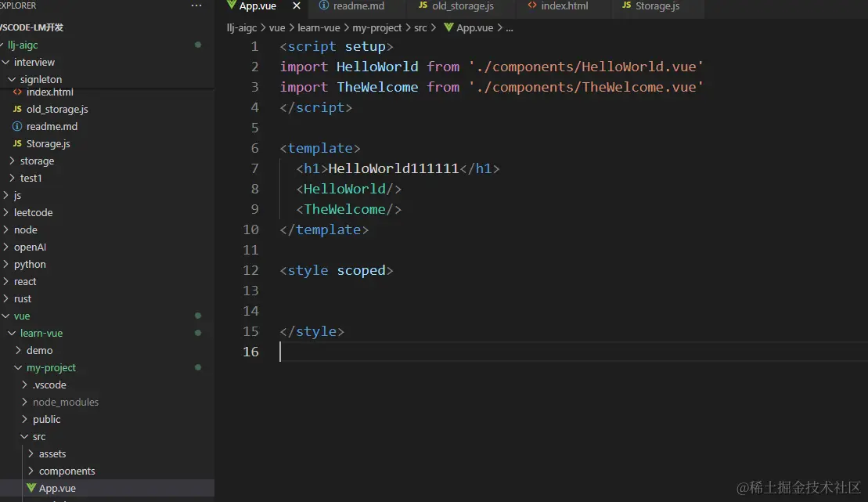Viewport: 868px width, 502px height.
Task: Open Storage.js in the explorer tree
Action: coord(49,144)
